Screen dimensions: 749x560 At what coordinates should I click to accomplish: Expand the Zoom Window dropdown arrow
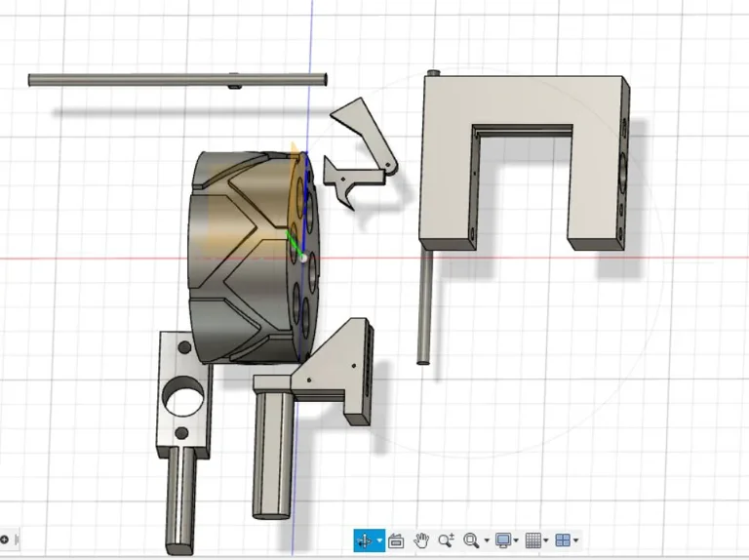coord(487,540)
